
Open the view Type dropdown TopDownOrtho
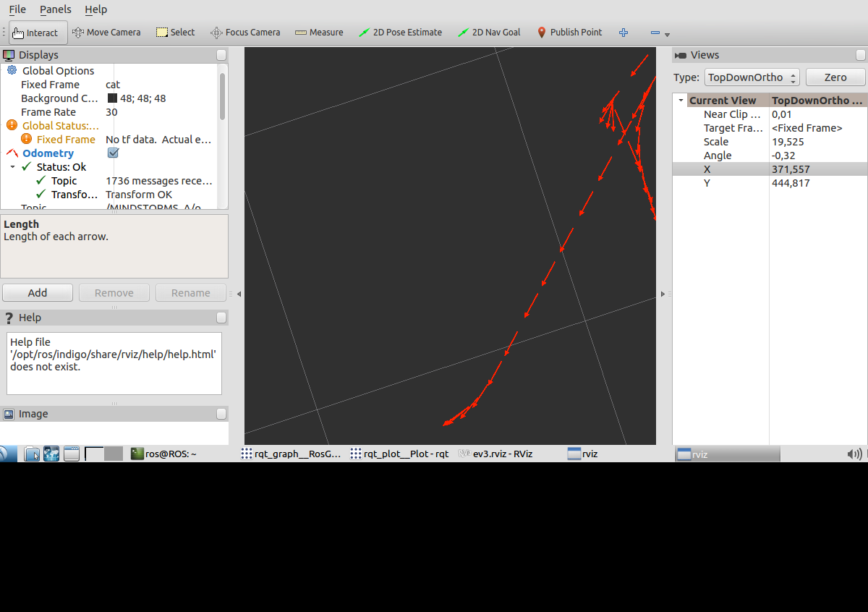pyautogui.click(x=752, y=77)
